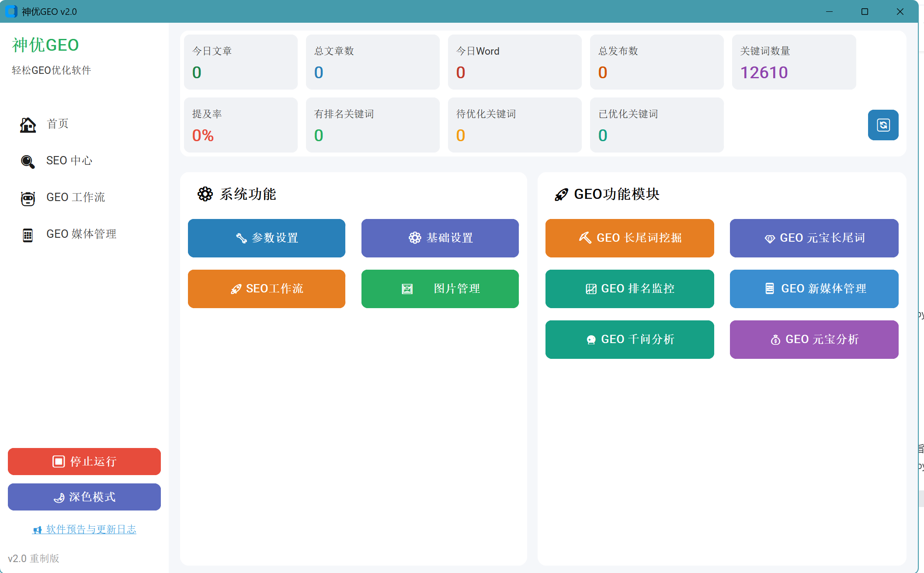
Task: Maximize the 神优GEO window
Action: click(865, 11)
